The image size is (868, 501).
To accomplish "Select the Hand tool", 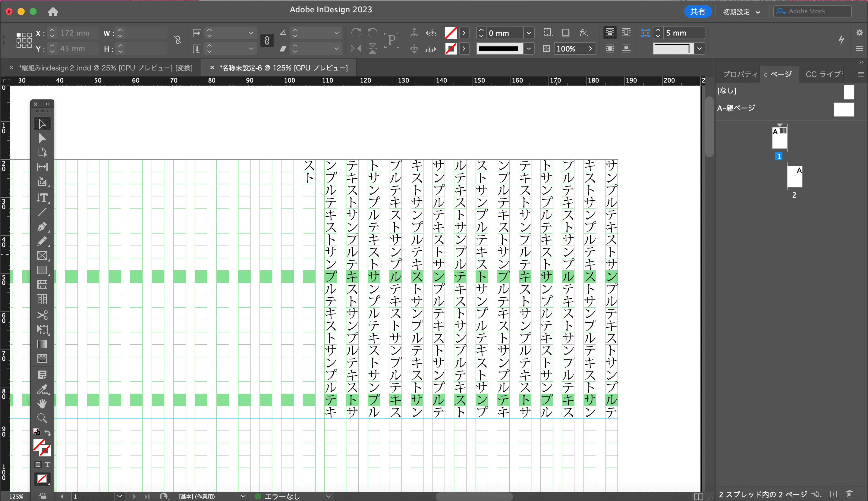I will coord(42,403).
